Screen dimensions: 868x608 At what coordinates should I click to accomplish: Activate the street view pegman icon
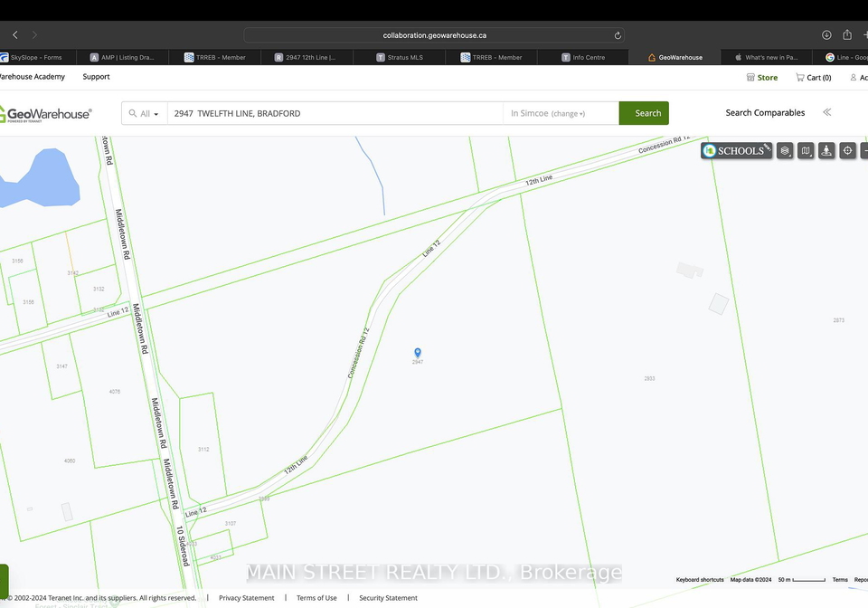click(x=826, y=150)
